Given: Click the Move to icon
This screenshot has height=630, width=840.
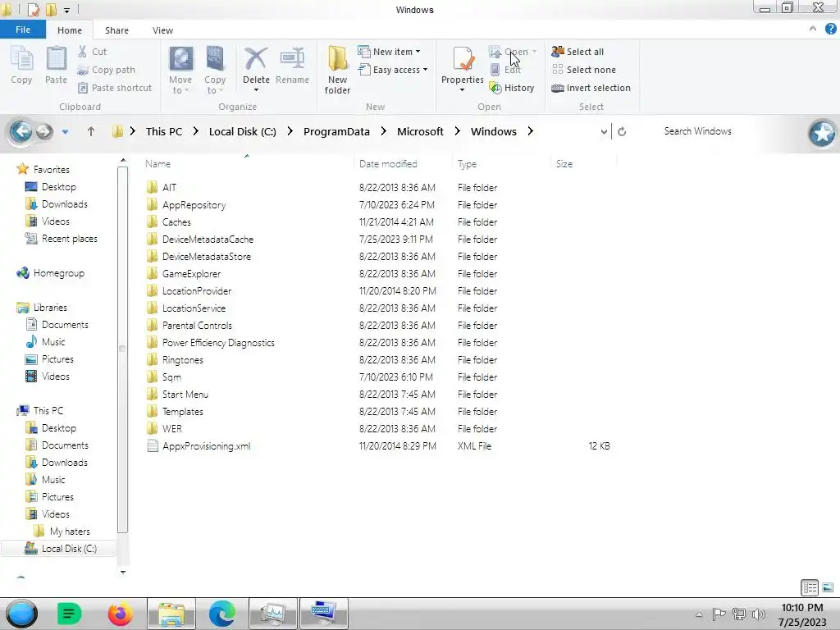Looking at the screenshot, I should click(x=181, y=58).
